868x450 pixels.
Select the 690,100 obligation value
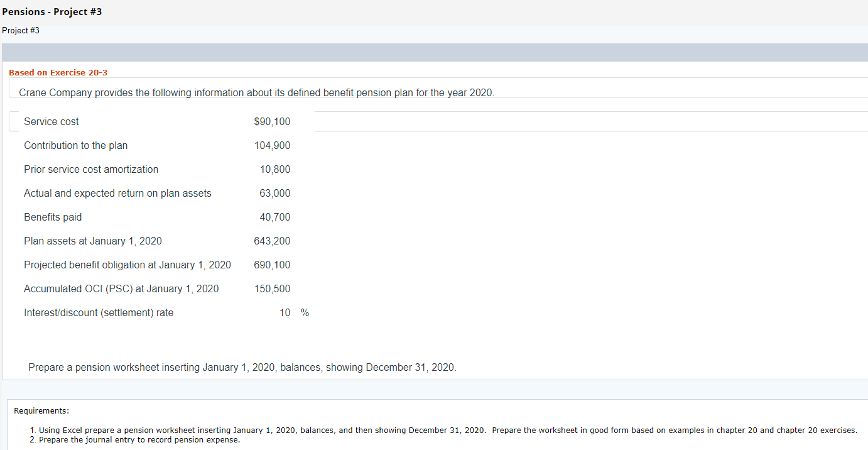(x=272, y=265)
